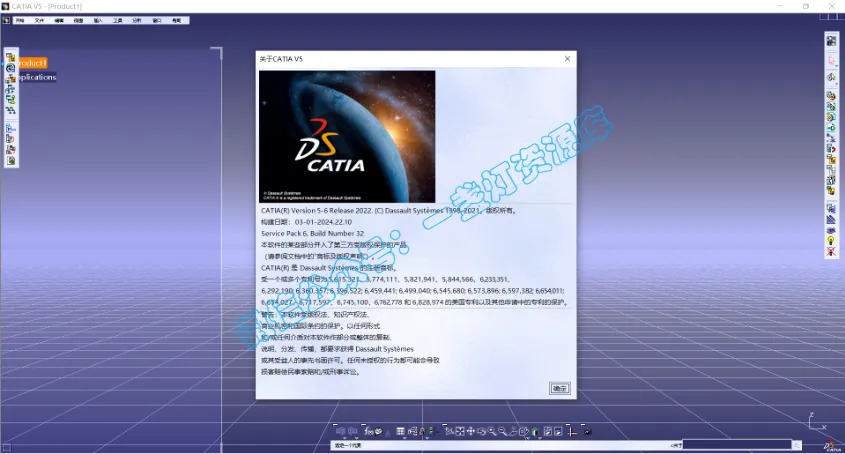Click Redo in the bottom toolbar
Viewport: 845px width, 454px height.
tap(352, 431)
